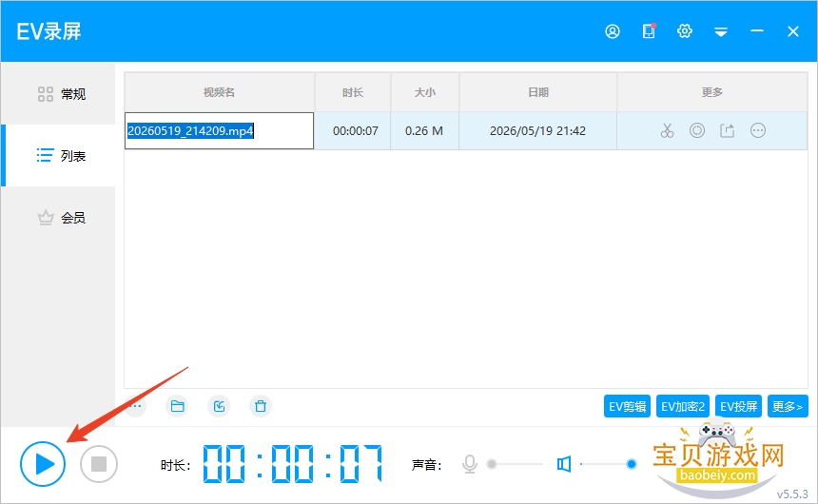Open the video folder icon below list
Screen dimensions: 818x504
pos(177,406)
